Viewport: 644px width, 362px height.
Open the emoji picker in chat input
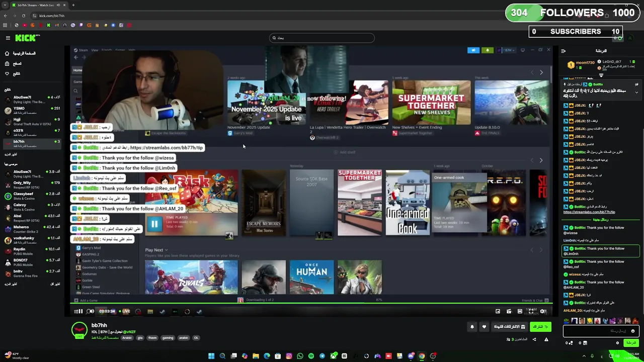pyautogui.click(x=633, y=331)
